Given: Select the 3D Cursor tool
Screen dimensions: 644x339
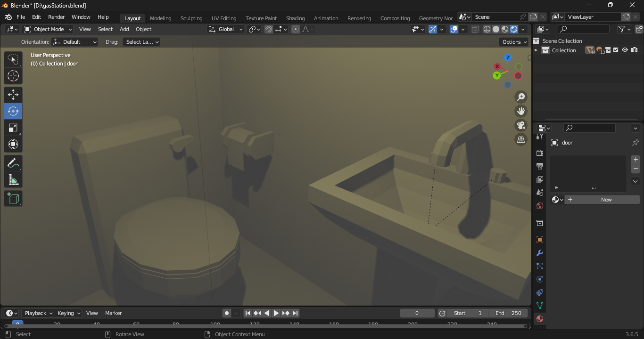Looking at the screenshot, I should (13, 76).
